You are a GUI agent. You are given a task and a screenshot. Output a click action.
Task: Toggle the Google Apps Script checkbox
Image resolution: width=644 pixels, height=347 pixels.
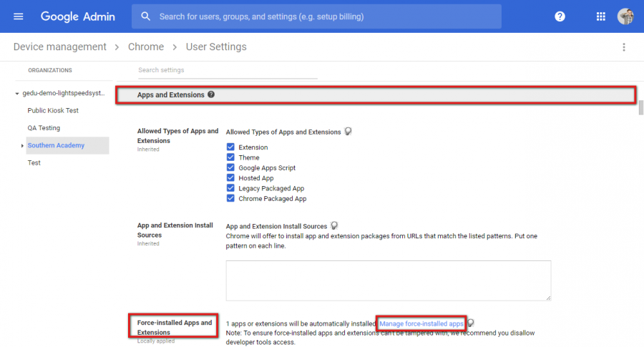tap(230, 167)
